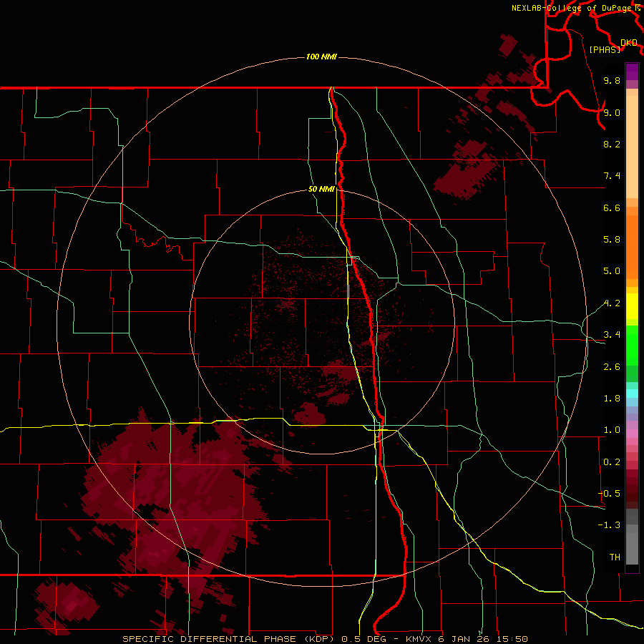Click the 9.8 value on color scale
Image resolution: width=644 pixels, height=644 pixels.
[612, 80]
